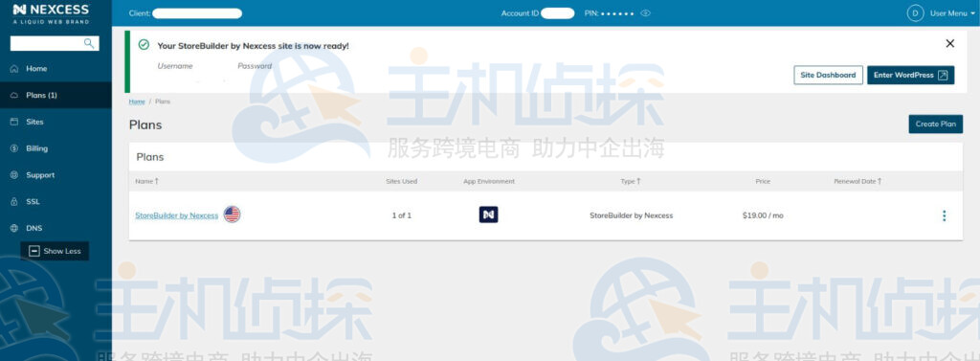Click the Nexcess logo
This screenshot has height=361, width=980.
pyautogui.click(x=52, y=12)
